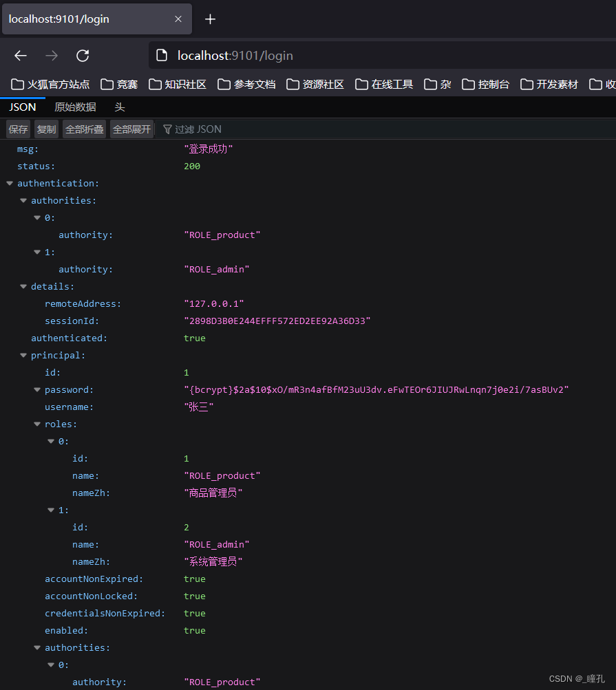Click the nameZh value "商品管理员"
This screenshot has width=616, height=690.
(213, 493)
